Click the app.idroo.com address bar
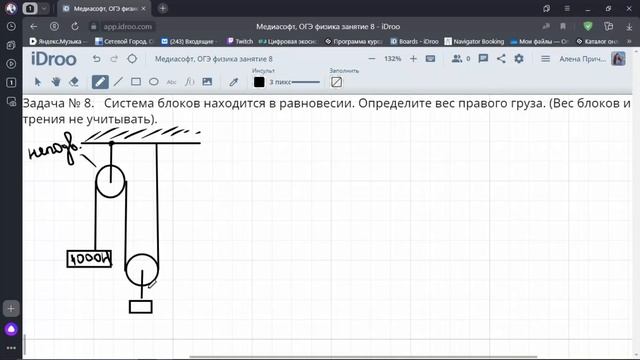 (127, 27)
